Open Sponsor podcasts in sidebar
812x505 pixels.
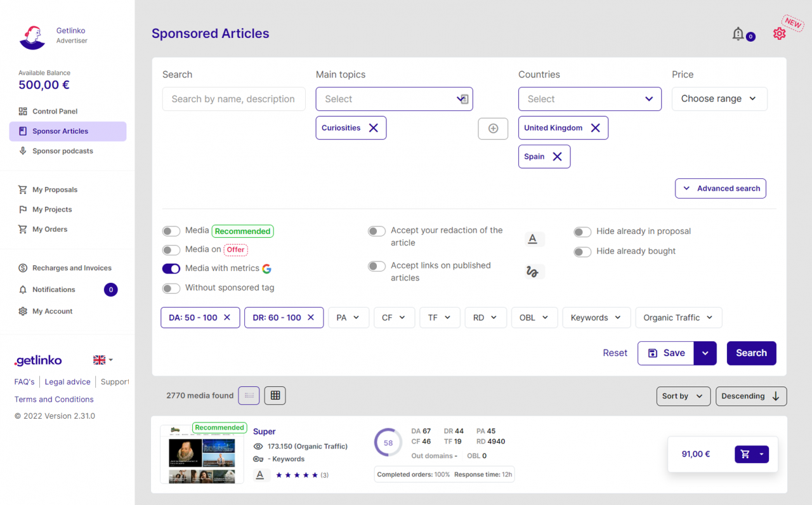pos(62,151)
